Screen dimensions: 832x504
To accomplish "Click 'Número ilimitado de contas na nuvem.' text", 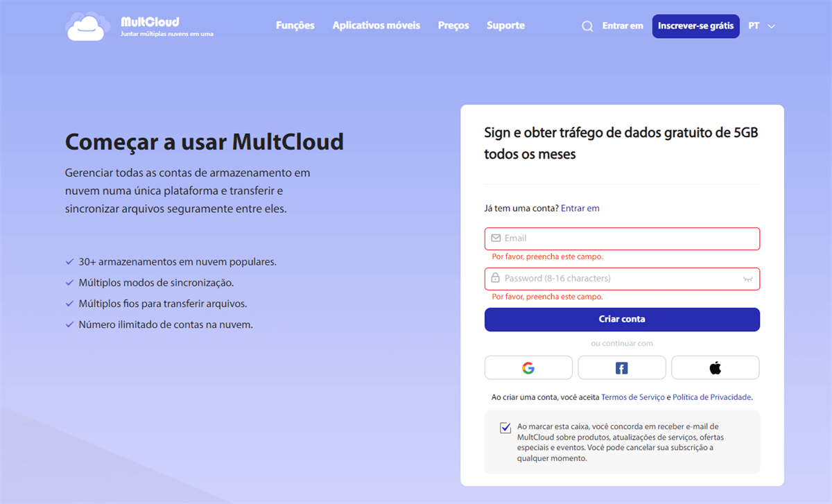I will (166, 324).
